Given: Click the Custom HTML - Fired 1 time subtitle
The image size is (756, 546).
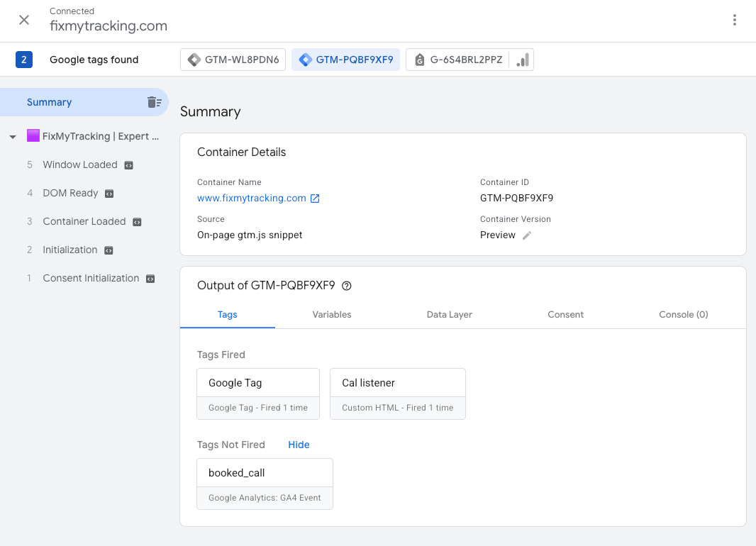Looking at the screenshot, I should coord(398,408).
